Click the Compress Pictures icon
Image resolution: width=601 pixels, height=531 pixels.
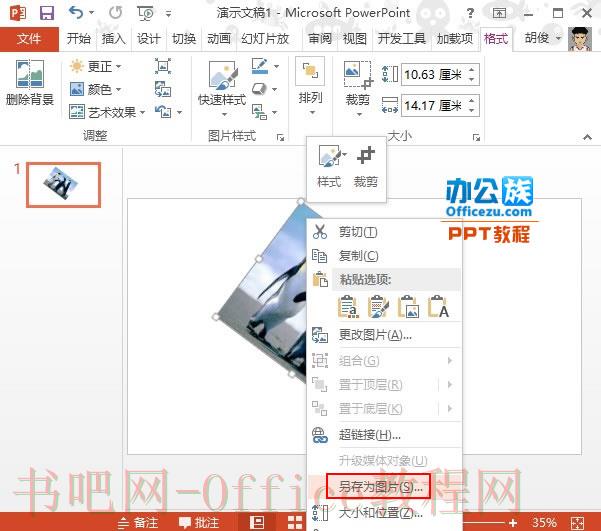(x=163, y=66)
